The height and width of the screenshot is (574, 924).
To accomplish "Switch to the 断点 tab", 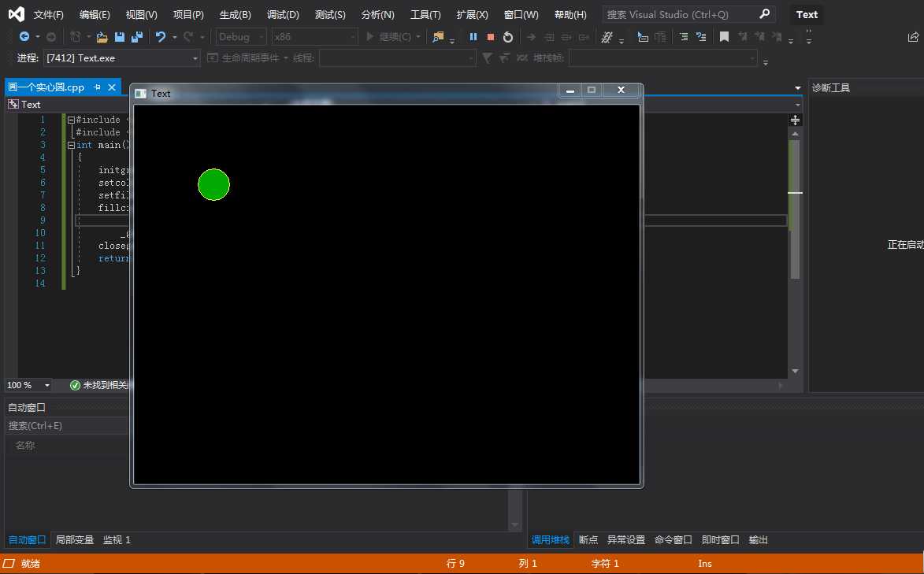I will [588, 540].
